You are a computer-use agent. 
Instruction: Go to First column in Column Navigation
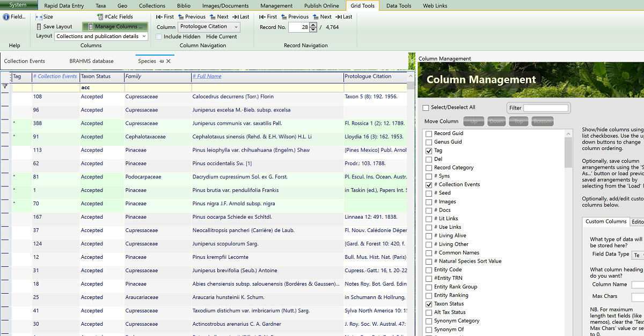(165, 17)
